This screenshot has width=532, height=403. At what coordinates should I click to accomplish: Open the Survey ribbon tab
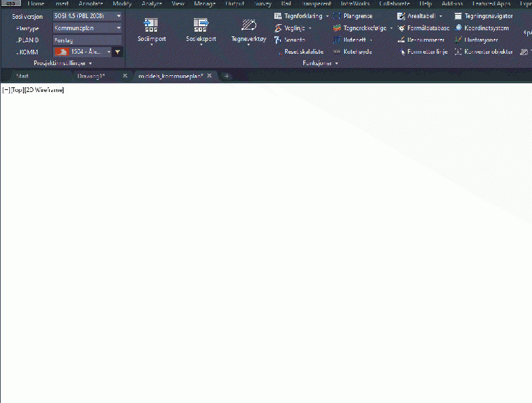(x=262, y=3)
